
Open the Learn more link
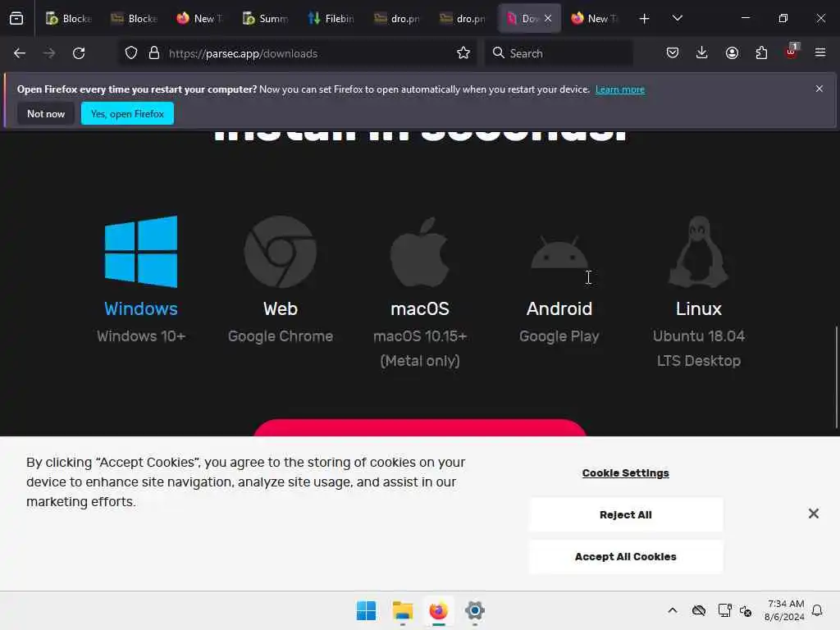[620, 89]
